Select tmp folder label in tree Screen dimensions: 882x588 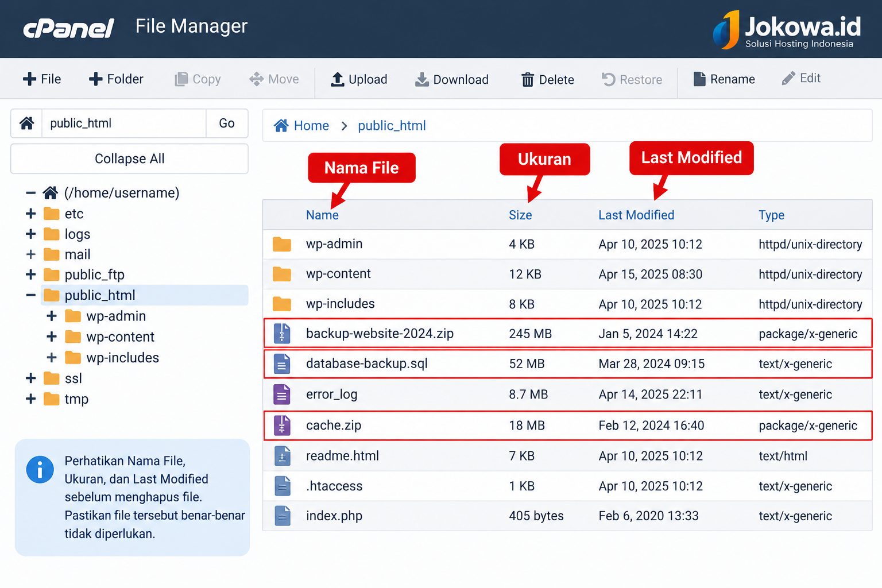(x=76, y=399)
